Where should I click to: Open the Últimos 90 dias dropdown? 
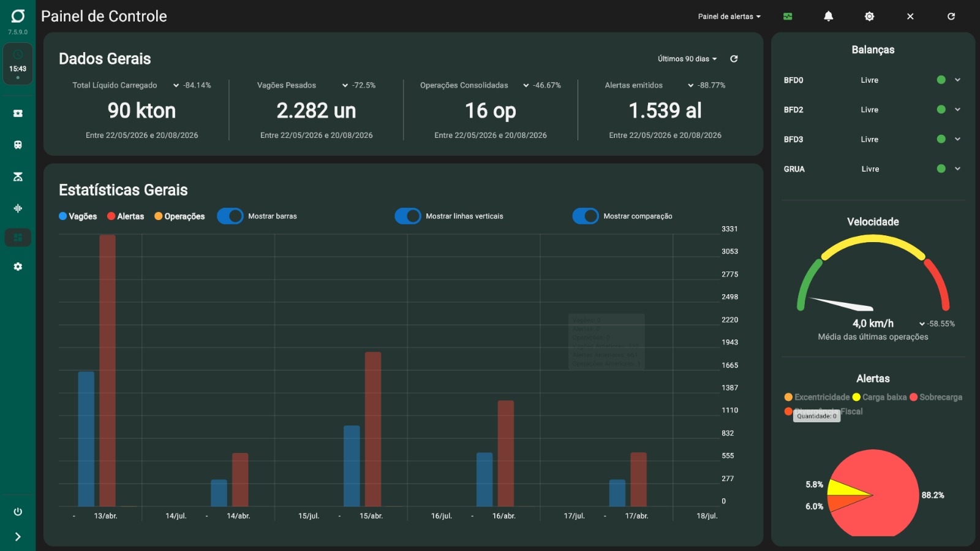(x=687, y=59)
